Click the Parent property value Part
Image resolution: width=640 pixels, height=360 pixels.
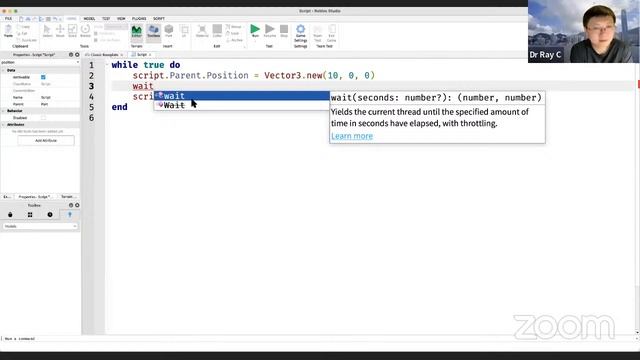pos(44,104)
